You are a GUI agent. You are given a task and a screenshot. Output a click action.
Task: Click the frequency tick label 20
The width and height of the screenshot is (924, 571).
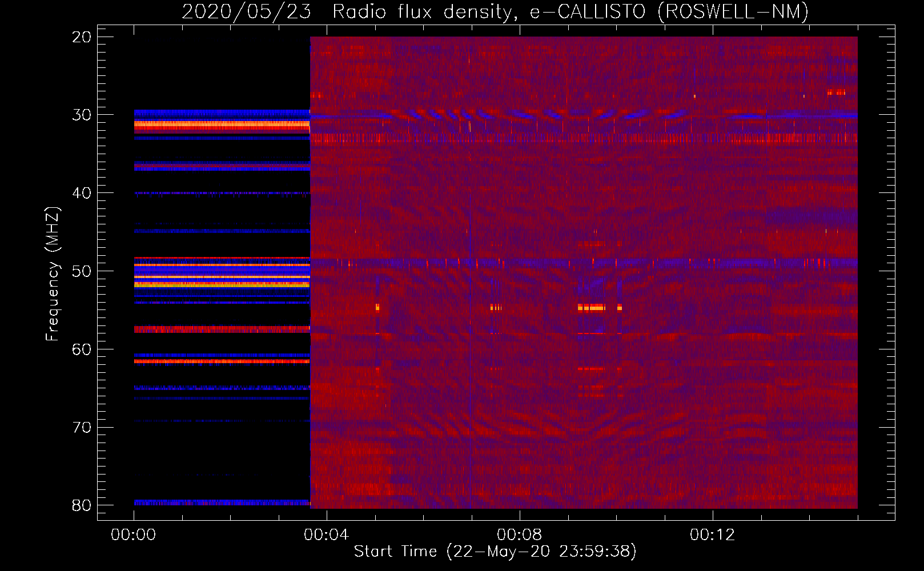click(82, 37)
